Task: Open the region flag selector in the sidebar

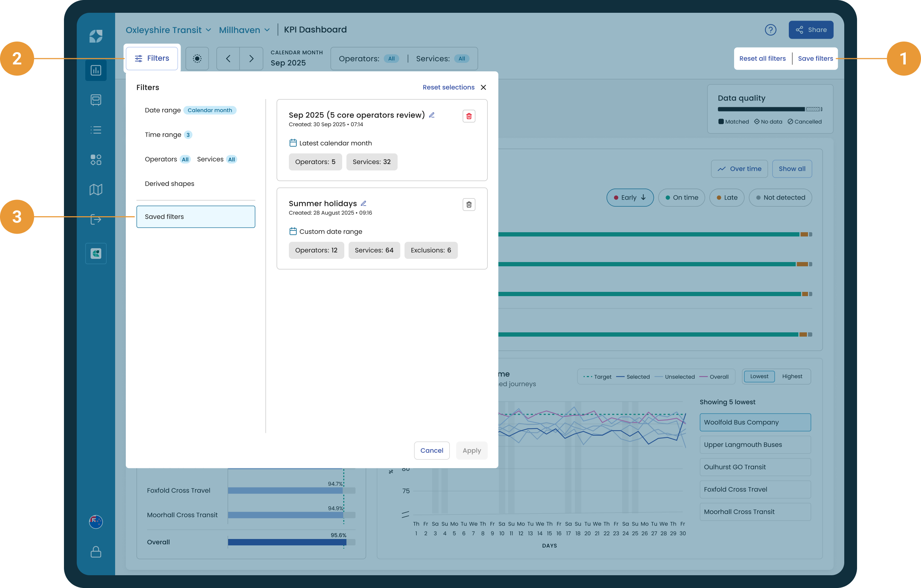Action: pos(96,522)
